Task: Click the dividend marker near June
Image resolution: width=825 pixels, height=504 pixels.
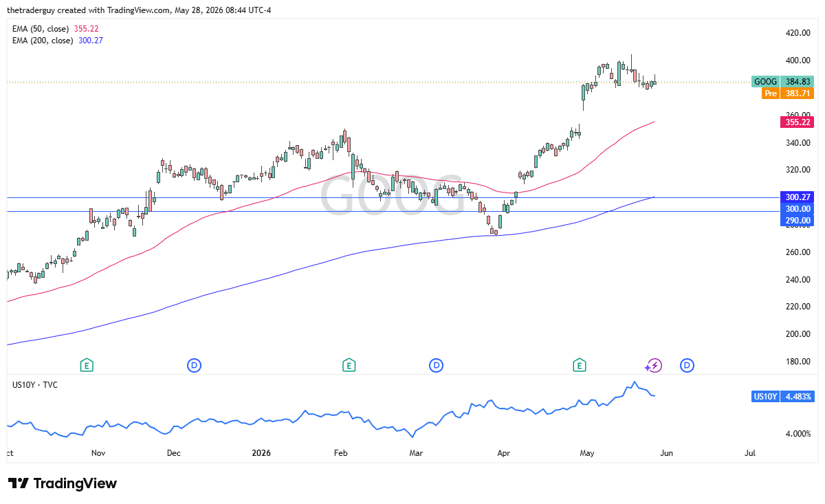Action: coord(686,365)
